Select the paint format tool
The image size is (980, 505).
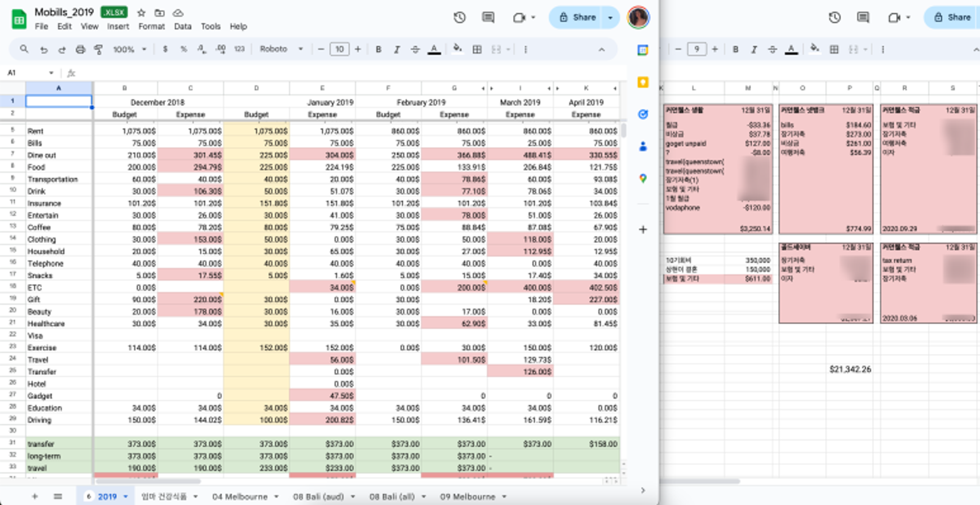point(99,50)
